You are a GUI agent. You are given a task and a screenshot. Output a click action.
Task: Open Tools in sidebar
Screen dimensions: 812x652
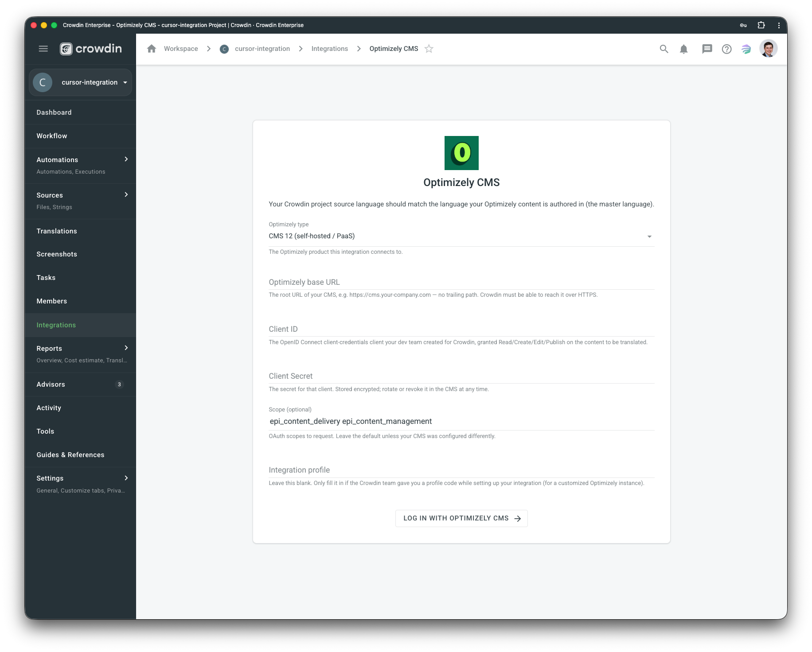(x=80, y=431)
